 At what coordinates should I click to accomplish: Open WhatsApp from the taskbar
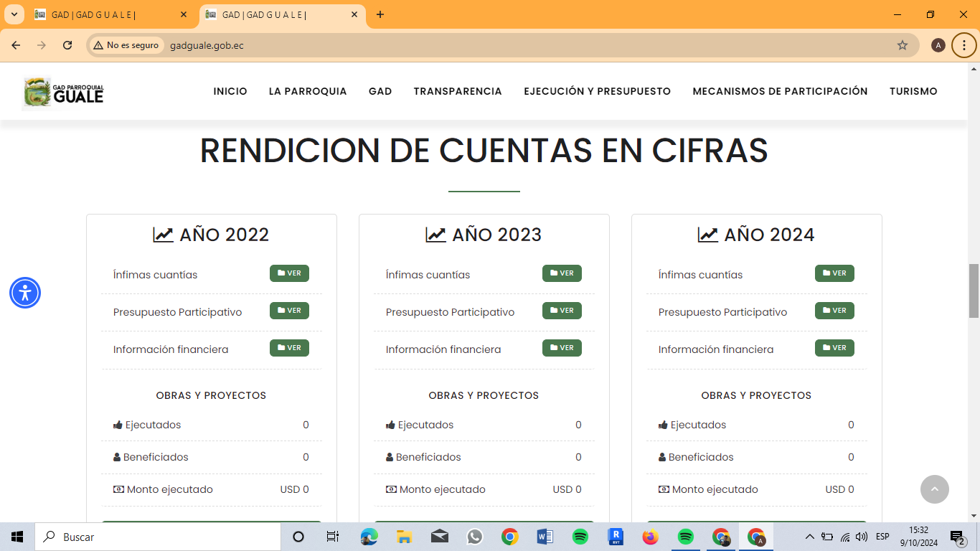coord(475,537)
